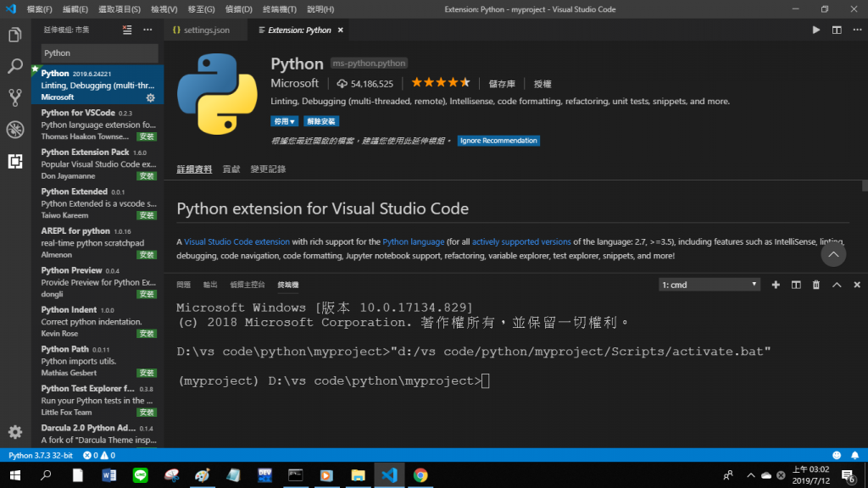
Task: Switch to the 問題 problems panel tab
Action: tap(183, 285)
